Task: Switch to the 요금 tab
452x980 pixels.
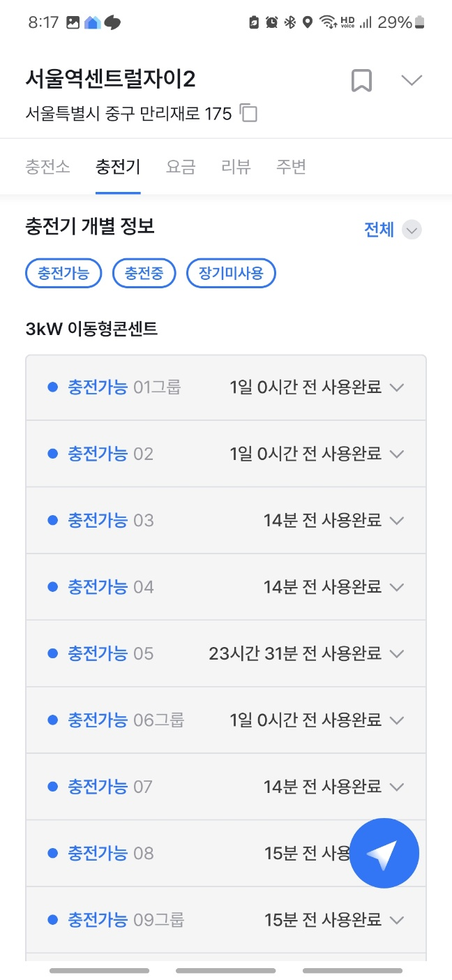Action: pyautogui.click(x=180, y=167)
